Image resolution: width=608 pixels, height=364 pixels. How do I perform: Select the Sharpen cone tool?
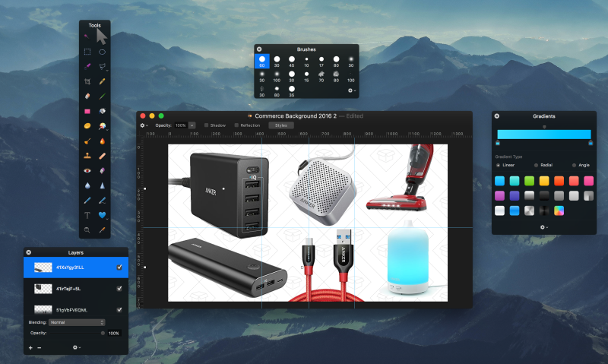pyautogui.click(x=102, y=185)
